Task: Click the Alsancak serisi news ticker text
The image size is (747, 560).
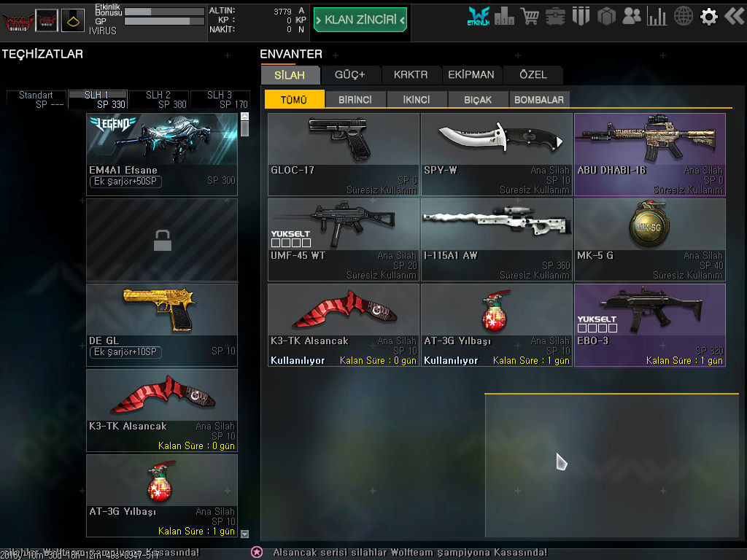Action: point(410,553)
